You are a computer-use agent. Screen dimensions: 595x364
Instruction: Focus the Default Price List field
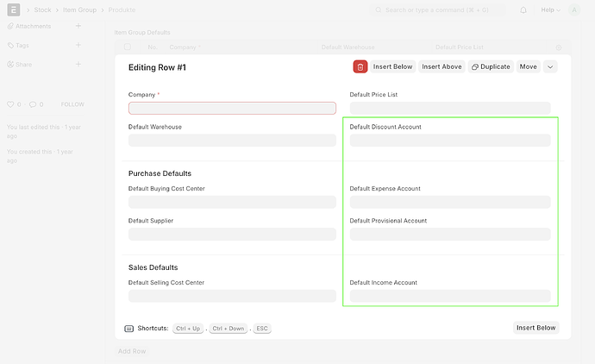[x=450, y=108]
